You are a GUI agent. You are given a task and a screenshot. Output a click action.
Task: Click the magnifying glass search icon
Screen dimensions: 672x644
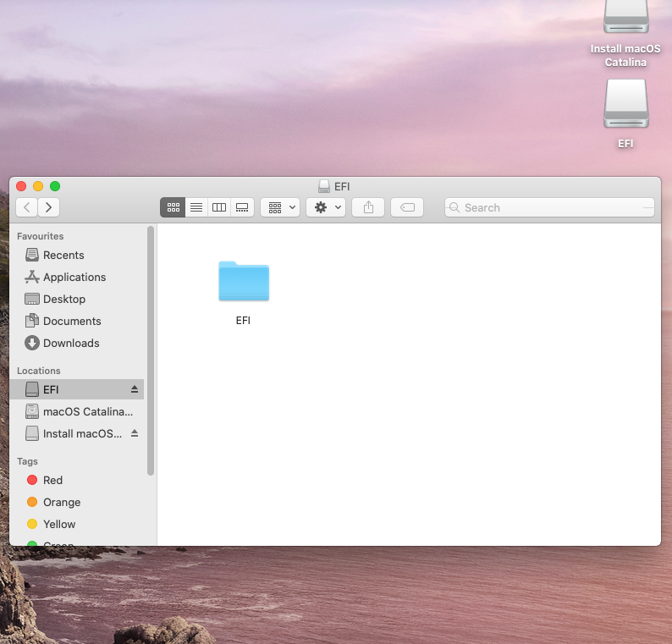pyautogui.click(x=454, y=207)
